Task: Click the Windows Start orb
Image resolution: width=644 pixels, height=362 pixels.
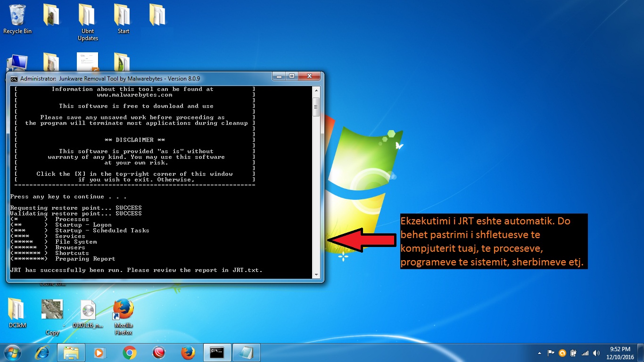Action: [13, 353]
